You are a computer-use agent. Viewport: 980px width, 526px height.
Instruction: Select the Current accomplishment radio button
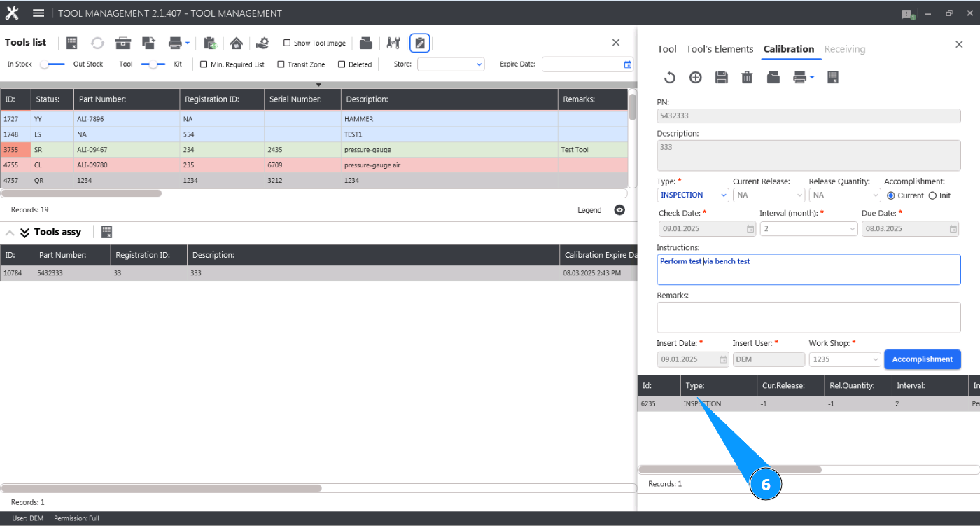point(890,195)
